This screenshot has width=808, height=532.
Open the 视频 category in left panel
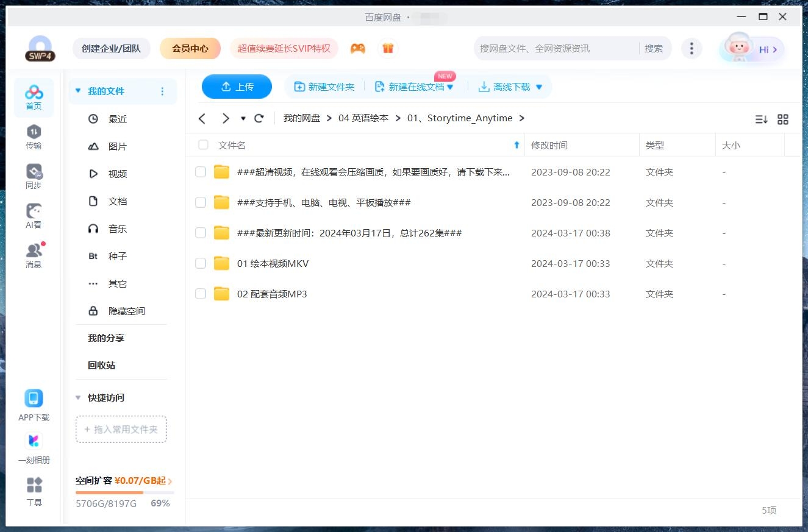click(x=117, y=174)
